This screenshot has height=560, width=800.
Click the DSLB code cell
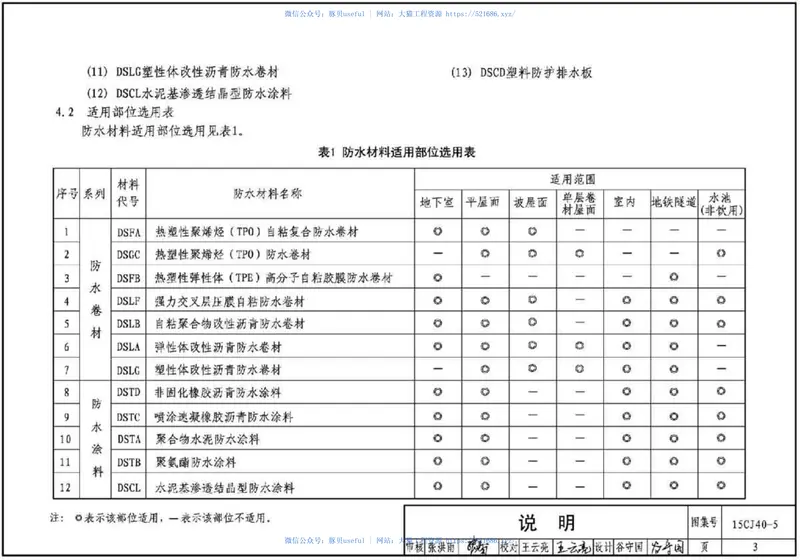(129, 324)
